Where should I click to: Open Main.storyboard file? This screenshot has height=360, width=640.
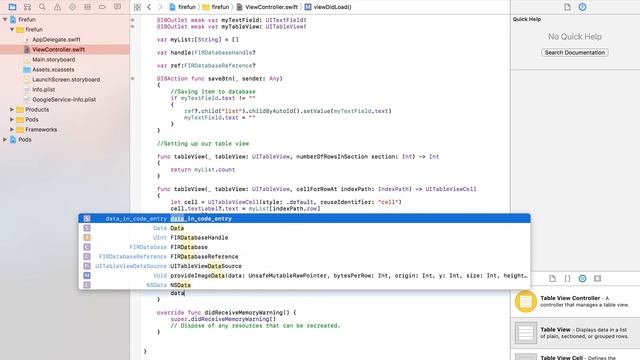coord(53,60)
